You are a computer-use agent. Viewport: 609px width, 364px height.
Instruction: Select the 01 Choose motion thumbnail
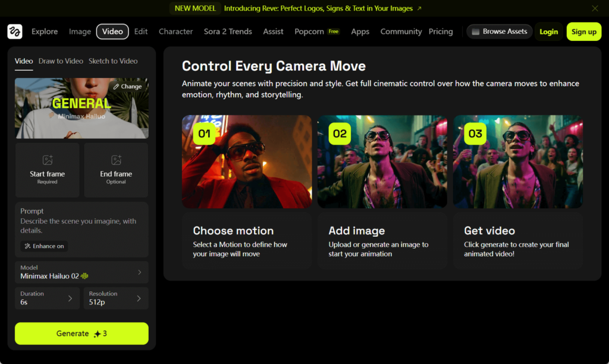click(x=246, y=161)
